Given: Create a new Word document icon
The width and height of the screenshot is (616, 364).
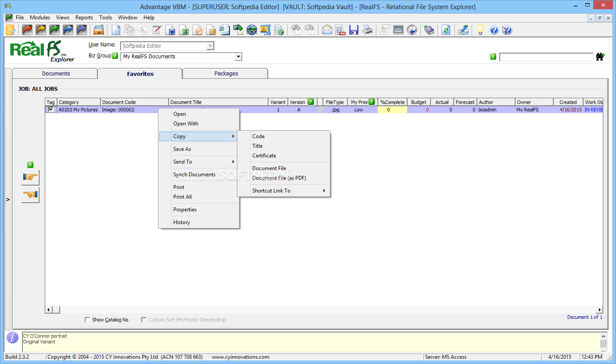Looking at the screenshot, I should pyautogui.click(x=170, y=30).
